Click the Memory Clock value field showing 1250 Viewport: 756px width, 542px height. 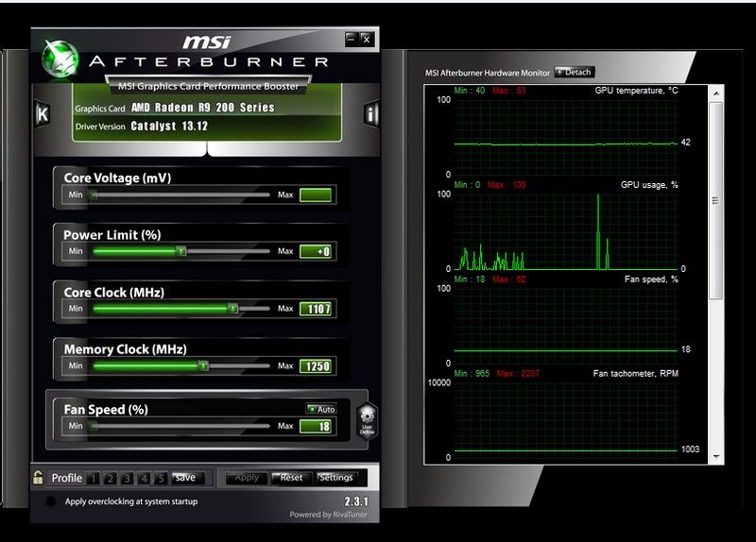pyautogui.click(x=316, y=366)
